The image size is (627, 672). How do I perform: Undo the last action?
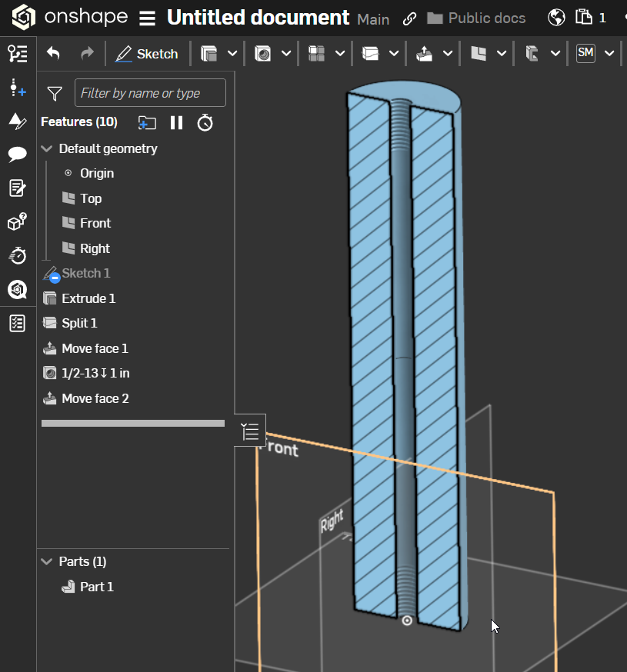pyautogui.click(x=53, y=54)
